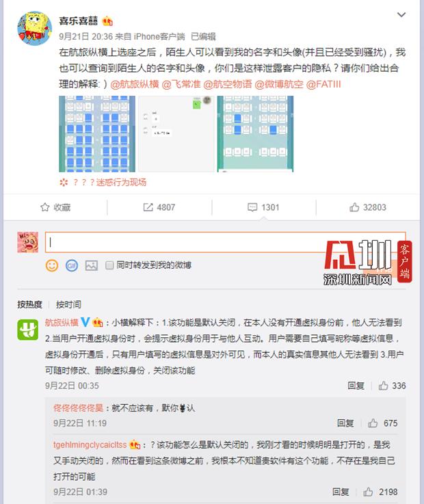Like the reply with 2198 likes
This screenshot has height=504, width=424.
[368, 492]
